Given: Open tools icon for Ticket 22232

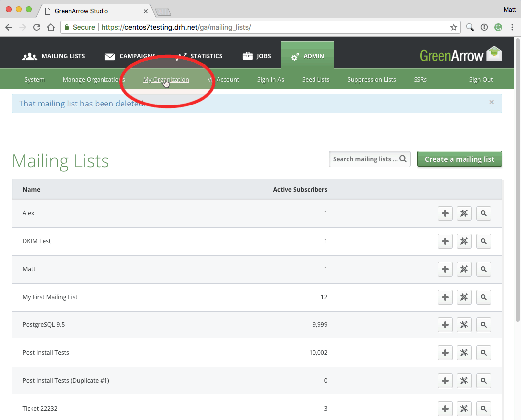Looking at the screenshot, I should (x=464, y=409).
